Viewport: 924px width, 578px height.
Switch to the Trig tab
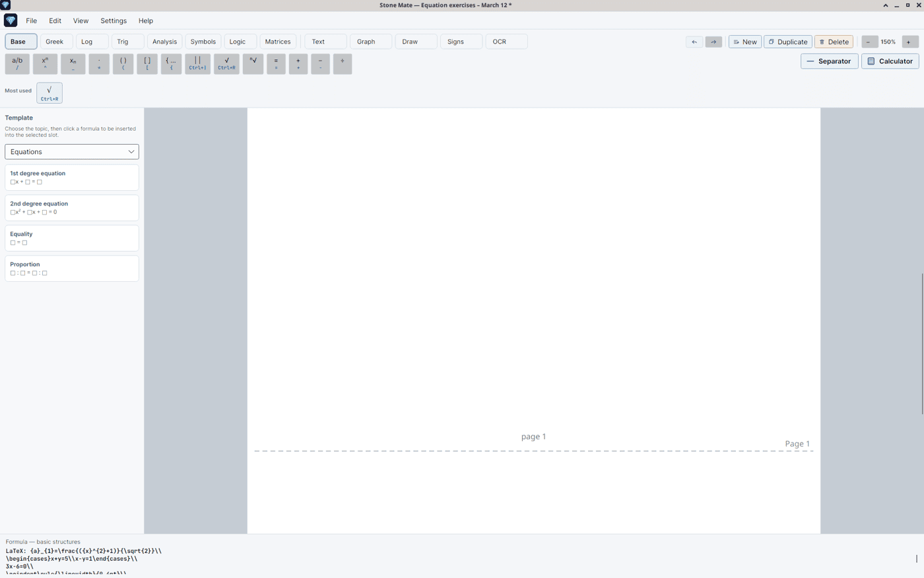pyautogui.click(x=127, y=42)
